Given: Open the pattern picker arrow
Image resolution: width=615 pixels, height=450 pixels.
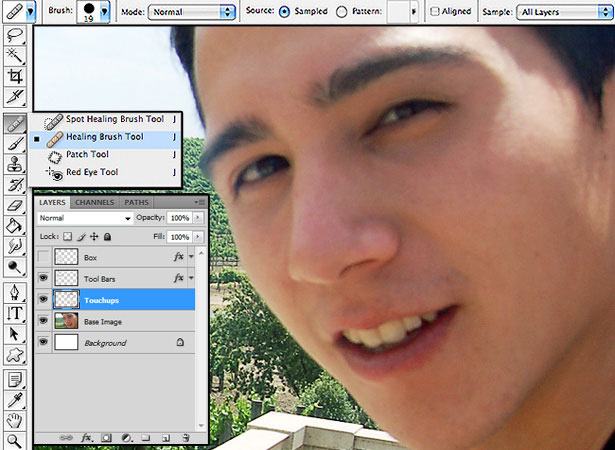Looking at the screenshot, I should point(413,12).
